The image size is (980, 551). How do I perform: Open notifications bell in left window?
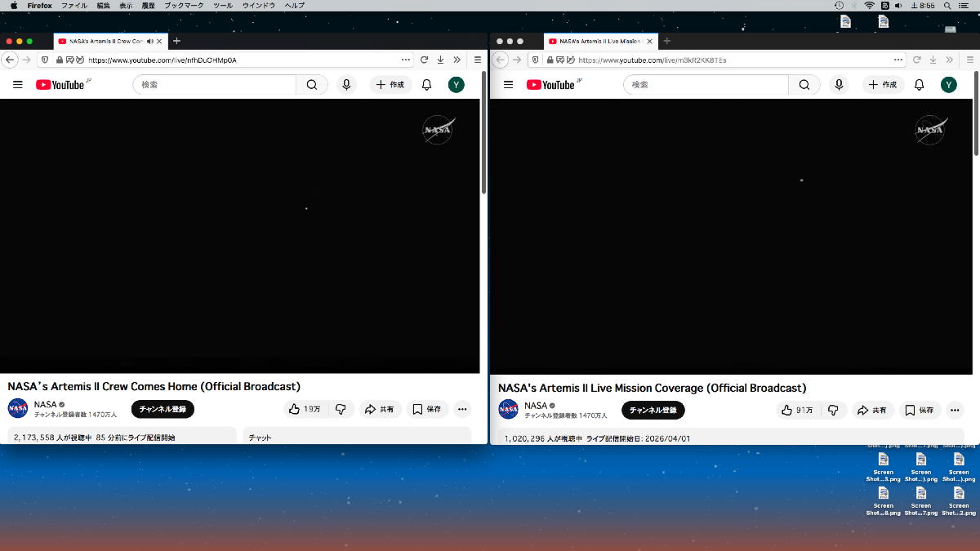[426, 85]
